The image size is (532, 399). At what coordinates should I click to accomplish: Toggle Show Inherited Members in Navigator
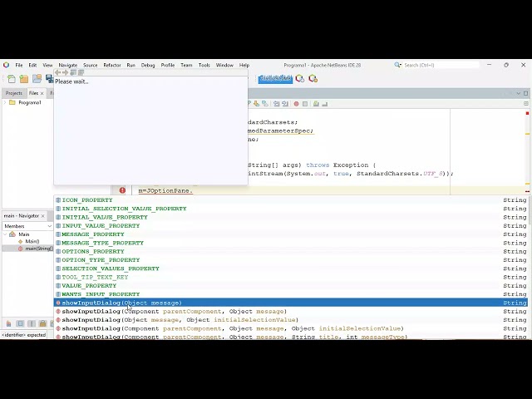9,323
